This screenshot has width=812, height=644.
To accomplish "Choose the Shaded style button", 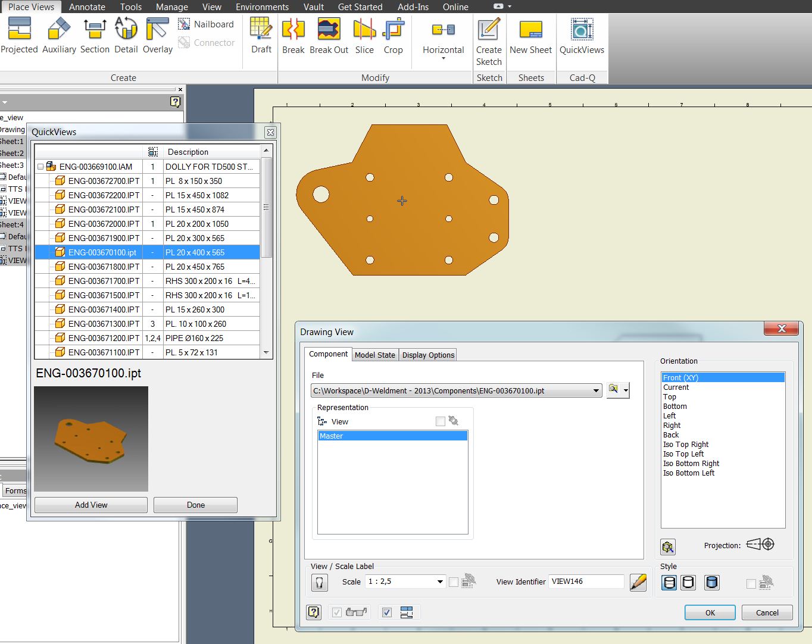I will 711,582.
